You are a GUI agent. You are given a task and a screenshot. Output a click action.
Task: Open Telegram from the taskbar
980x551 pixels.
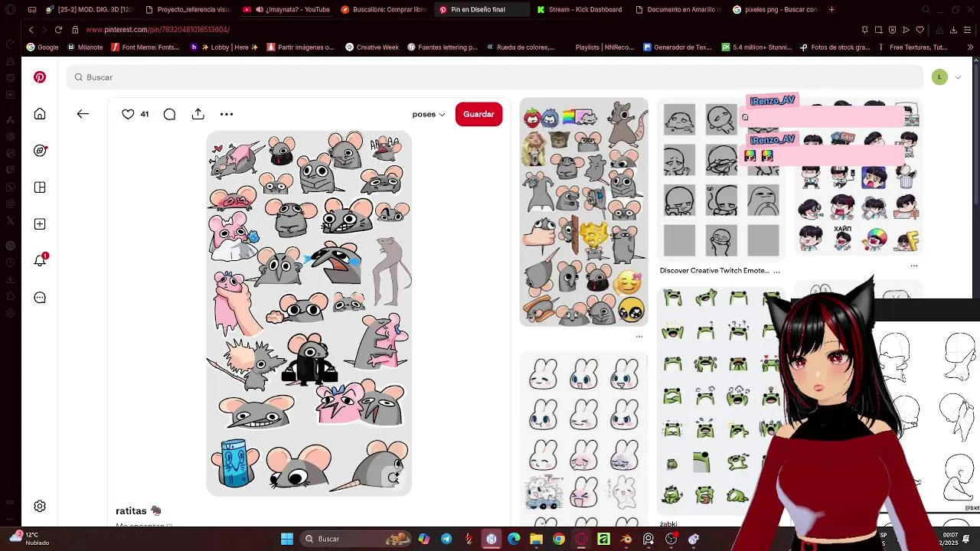click(446, 539)
